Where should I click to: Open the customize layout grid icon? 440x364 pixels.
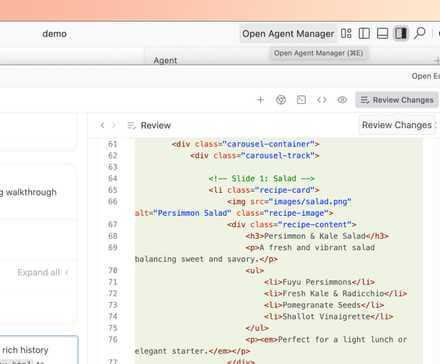click(x=346, y=33)
